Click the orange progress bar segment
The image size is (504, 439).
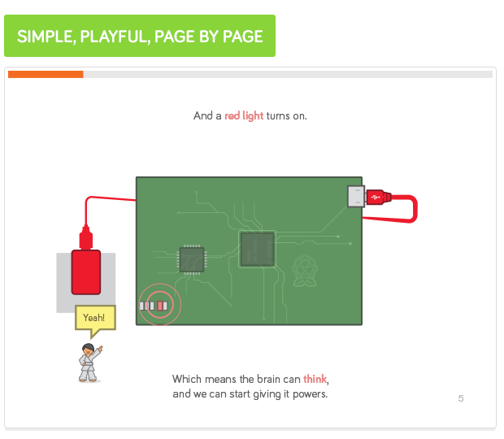pos(46,74)
